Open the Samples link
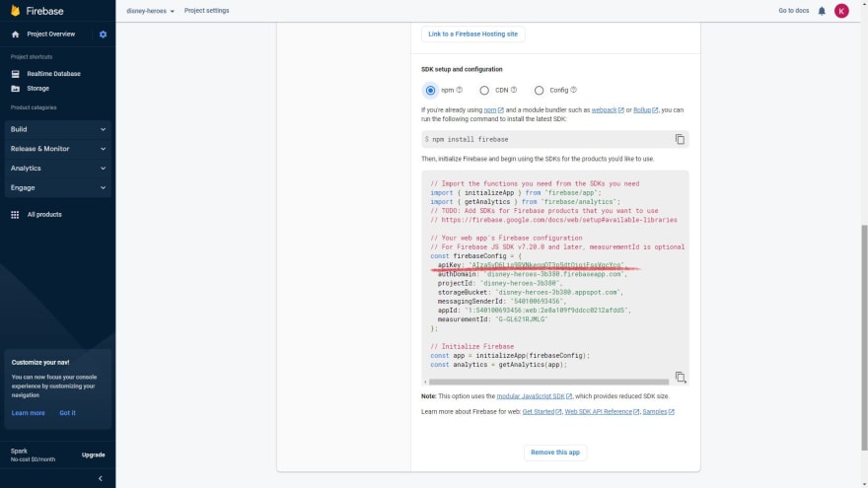This screenshot has width=868, height=488. click(x=658, y=412)
